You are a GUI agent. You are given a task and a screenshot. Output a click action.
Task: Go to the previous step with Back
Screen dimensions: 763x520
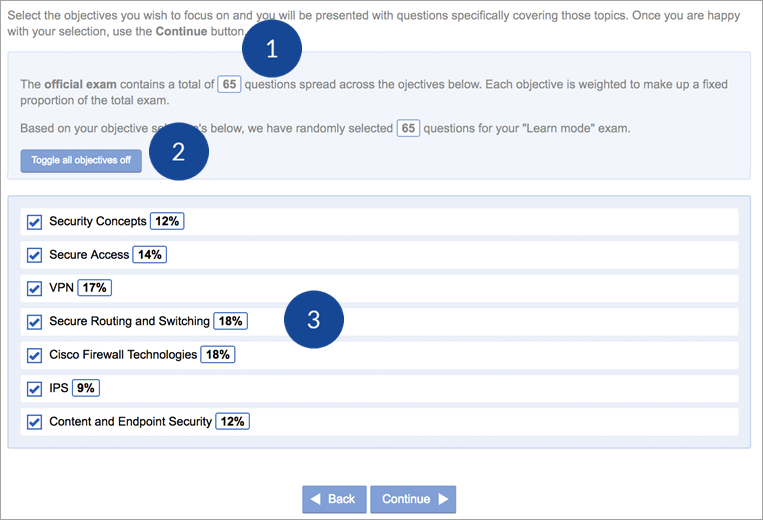(334, 499)
